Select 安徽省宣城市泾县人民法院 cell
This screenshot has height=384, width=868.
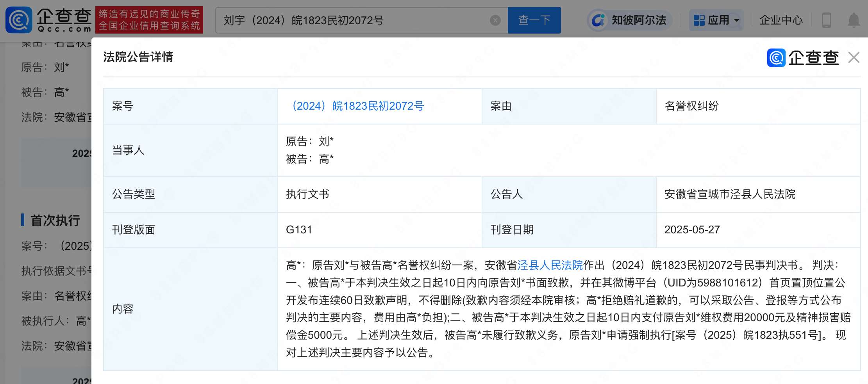coord(758,194)
